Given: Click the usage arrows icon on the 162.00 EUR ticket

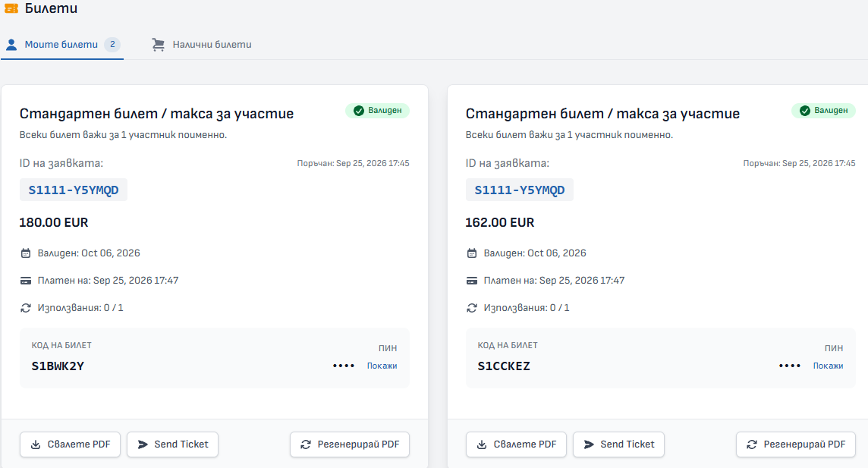Looking at the screenshot, I should pyautogui.click(x=472, y=307).
